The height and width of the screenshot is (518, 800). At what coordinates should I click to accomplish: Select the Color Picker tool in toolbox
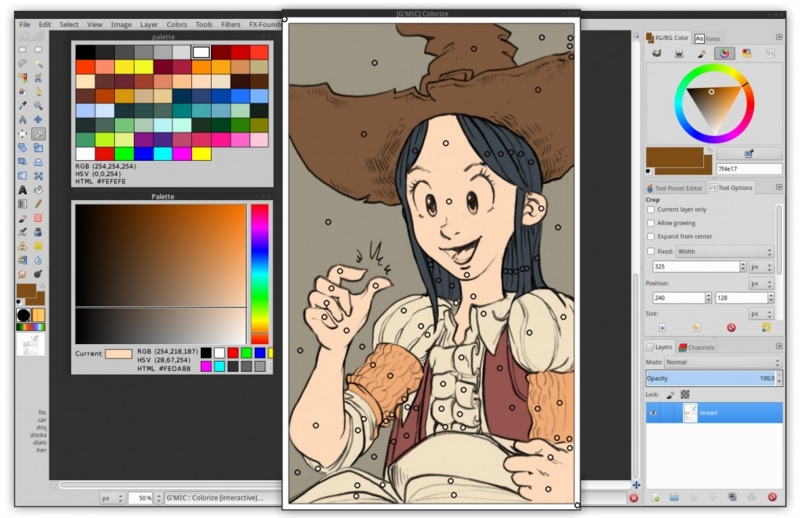[x=22, y=106]
